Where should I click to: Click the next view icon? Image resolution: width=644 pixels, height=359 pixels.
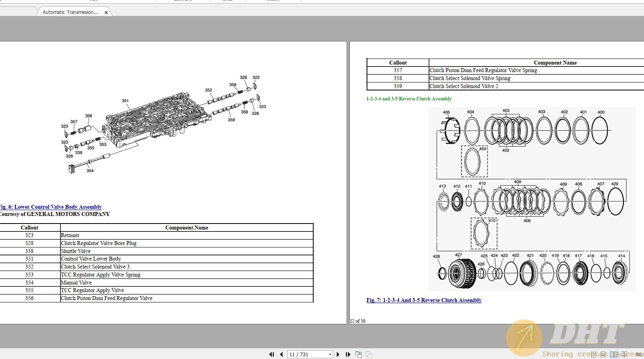click(369, 354)
